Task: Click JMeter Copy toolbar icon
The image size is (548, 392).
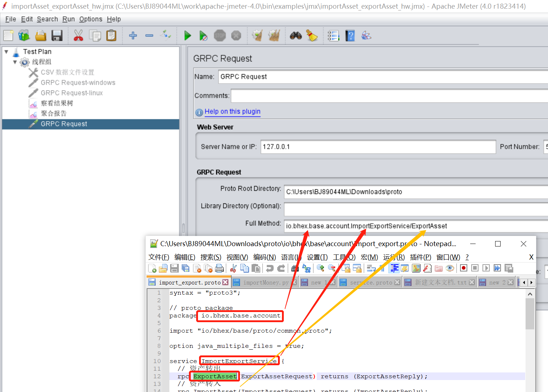Action: [95, 35]
